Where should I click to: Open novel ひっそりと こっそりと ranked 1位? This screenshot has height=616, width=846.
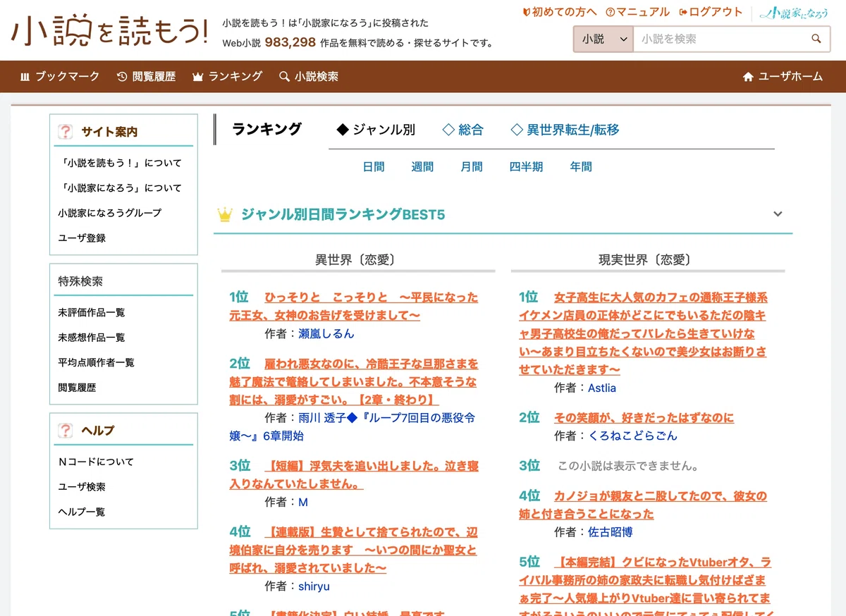tap(354, 307)
